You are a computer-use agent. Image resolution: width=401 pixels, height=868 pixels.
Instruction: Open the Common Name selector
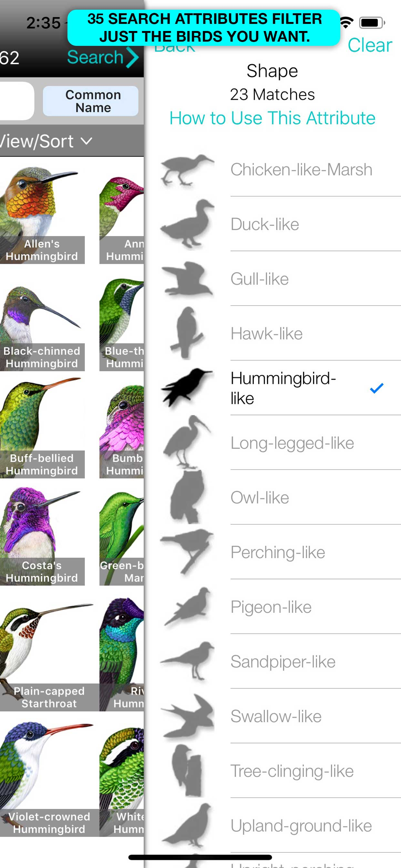91,101
